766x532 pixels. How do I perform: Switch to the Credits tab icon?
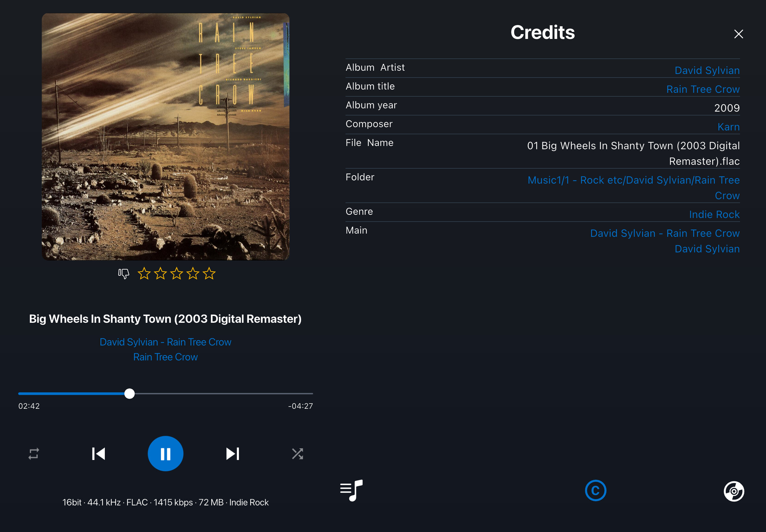click(595, 490)
